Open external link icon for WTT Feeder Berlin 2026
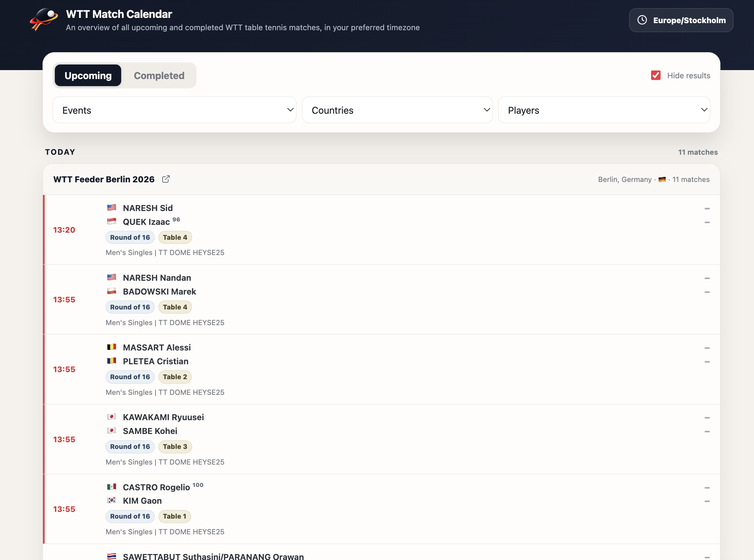This screenshot has width=754, height=560. [166, 179]
